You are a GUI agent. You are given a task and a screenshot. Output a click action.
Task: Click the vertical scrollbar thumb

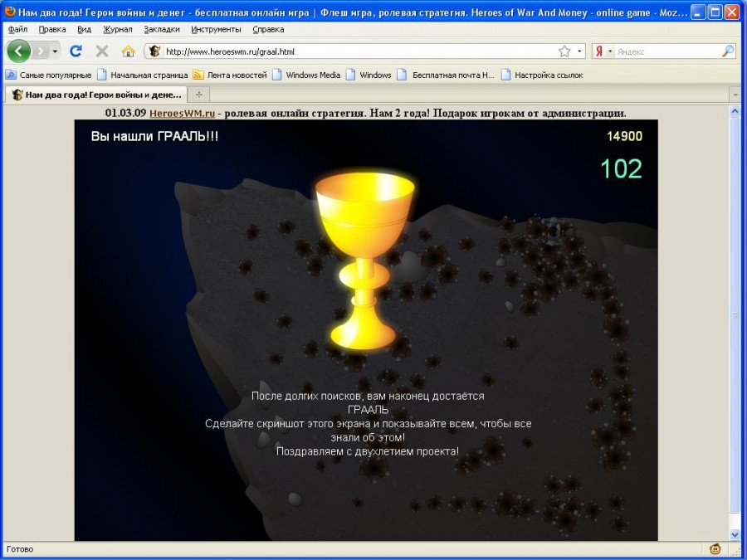tap(735, 316)
